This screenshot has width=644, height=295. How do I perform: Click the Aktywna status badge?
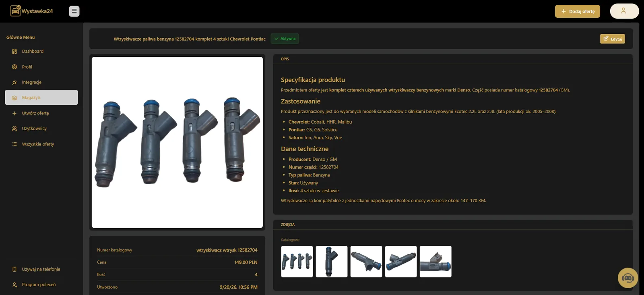(285, 39)
